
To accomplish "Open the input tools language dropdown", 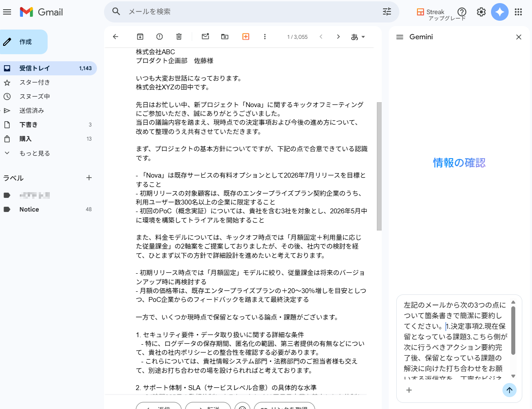I will pyautogui.click(x=358, y=37).
